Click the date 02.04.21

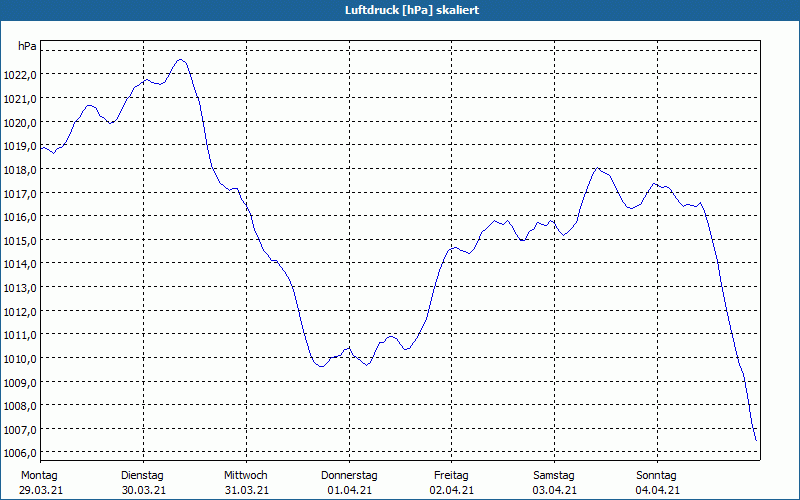pyautogui.click(x=452, y=491)
